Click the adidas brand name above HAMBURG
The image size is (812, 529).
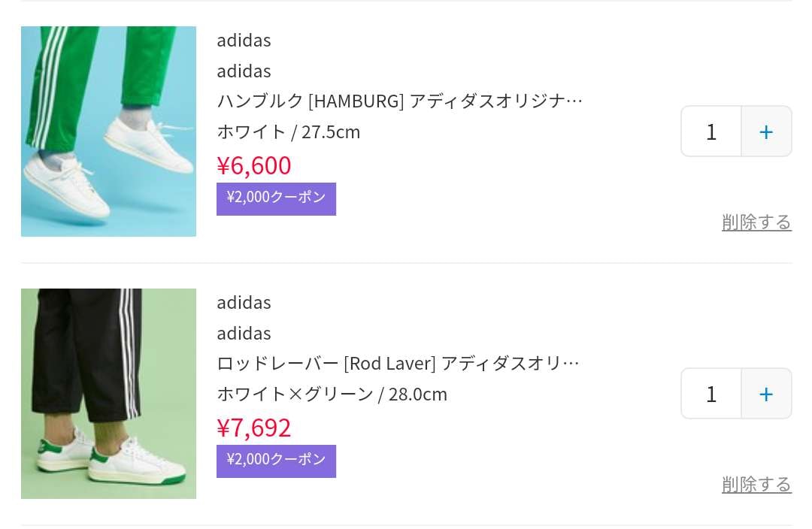244,40
